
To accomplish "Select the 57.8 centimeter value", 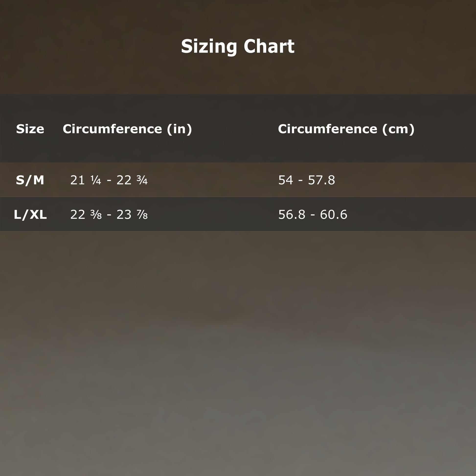I will [321, 180].
